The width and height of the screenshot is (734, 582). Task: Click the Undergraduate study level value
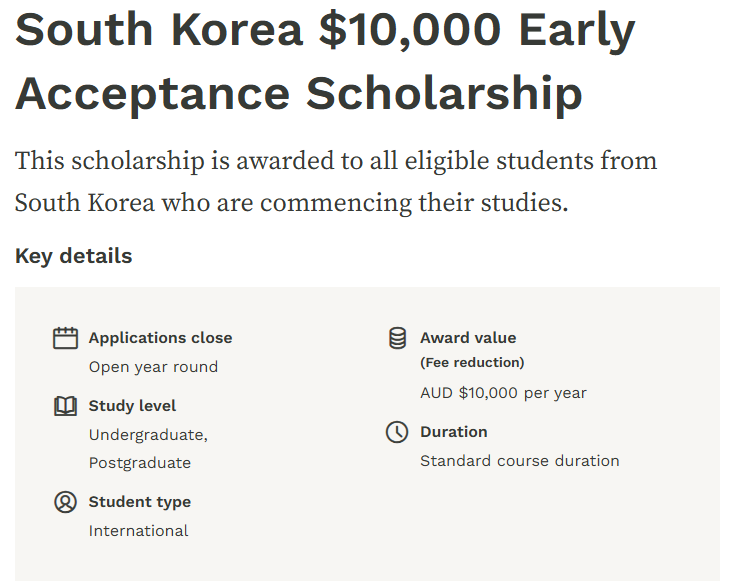pyautogui.click(x=148, y=435)
